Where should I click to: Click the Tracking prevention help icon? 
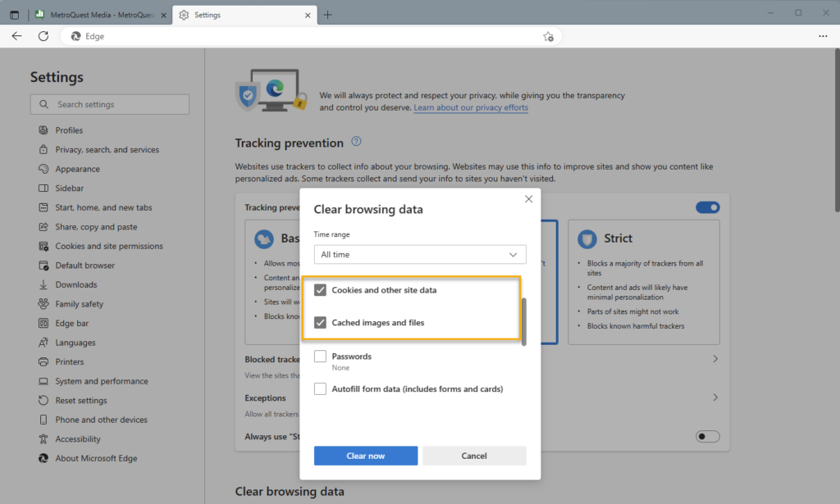(x=356, y=142)
